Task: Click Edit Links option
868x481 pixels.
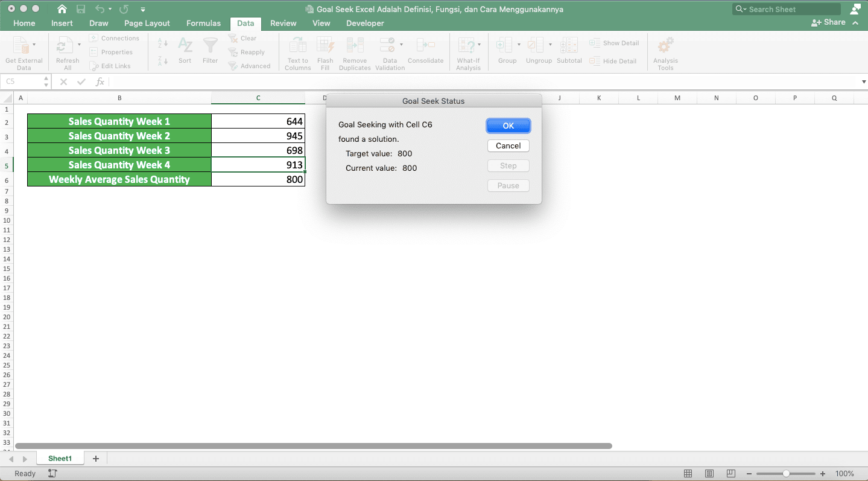Action: click(x=110, y=66)
